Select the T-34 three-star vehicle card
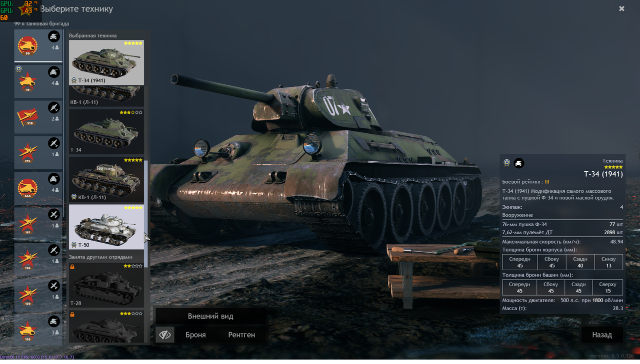This screenshot has width=640, height=364. pos(106,131)
